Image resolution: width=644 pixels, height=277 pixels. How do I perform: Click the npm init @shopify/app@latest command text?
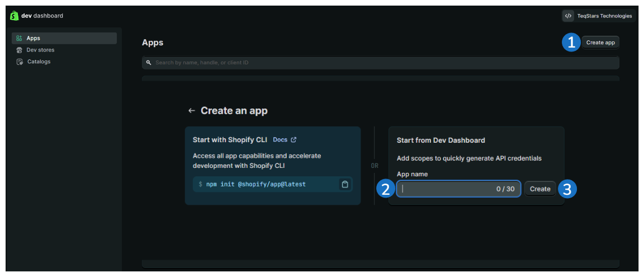tap(256, 184)
